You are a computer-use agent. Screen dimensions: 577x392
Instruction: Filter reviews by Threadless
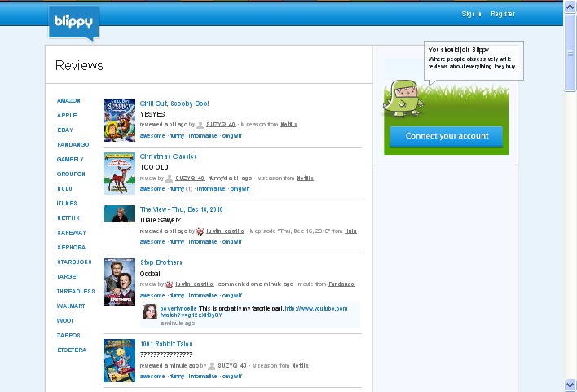pos(76,291)
